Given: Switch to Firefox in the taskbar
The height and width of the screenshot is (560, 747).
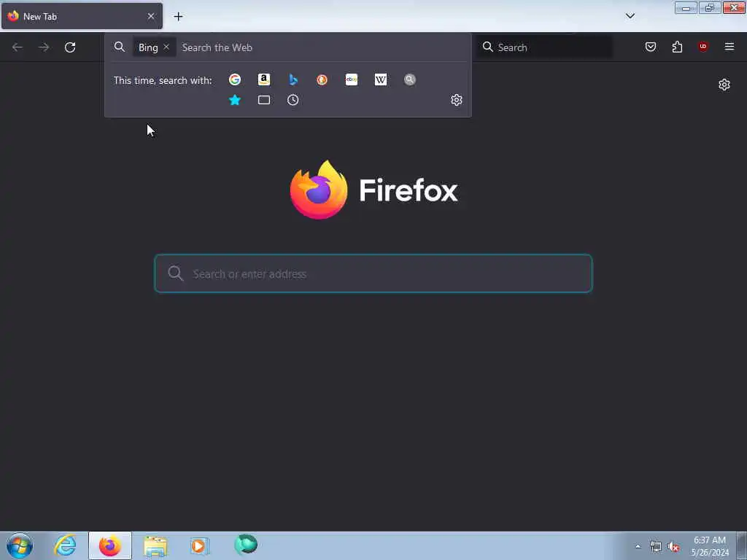Looking at the screenshot, I should pos(110,545).
